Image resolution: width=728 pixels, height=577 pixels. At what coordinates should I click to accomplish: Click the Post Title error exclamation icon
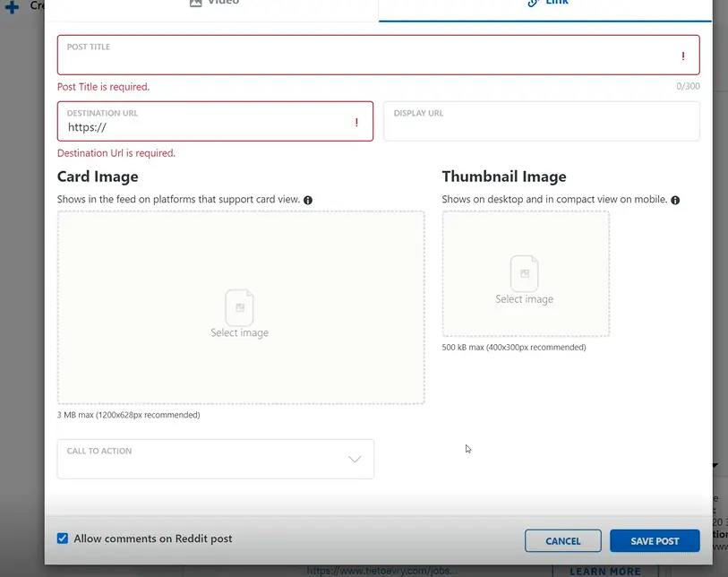click(x=683, y=56)
